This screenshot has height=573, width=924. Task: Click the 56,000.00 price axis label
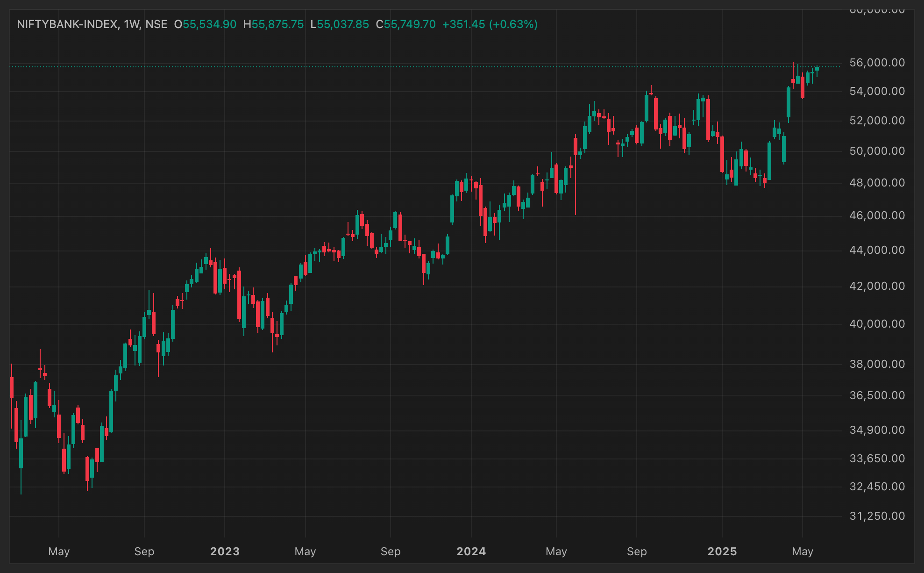coord(877,63)
